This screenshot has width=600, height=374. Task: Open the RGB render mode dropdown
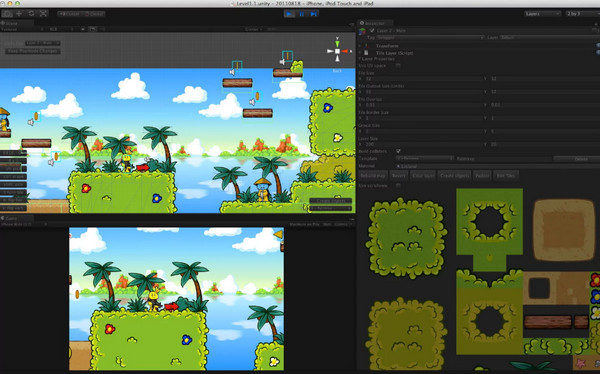click(x=61, y=29)
